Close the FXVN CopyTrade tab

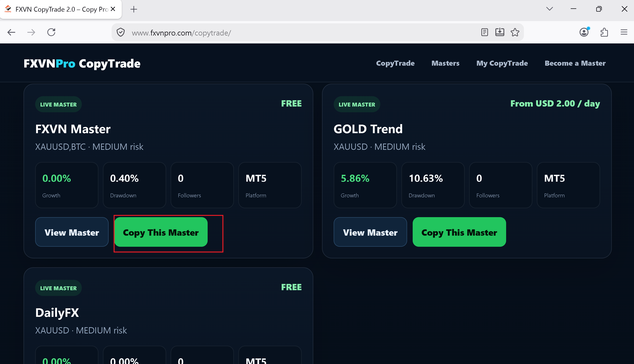pyautogui.click(x=113, y=9)
